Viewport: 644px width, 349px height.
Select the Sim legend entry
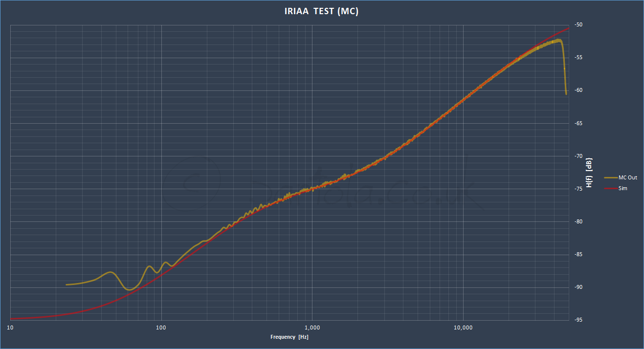616,188
